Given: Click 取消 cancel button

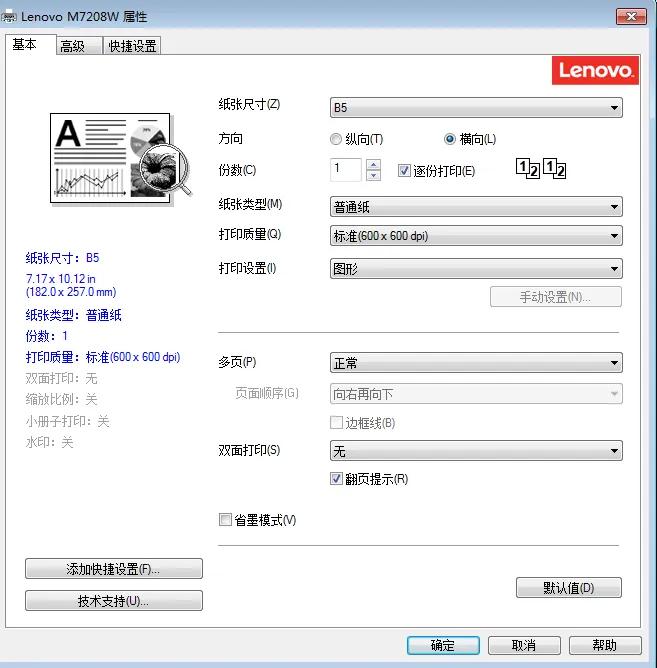Looking at the screenshot, I should (524, 645).
